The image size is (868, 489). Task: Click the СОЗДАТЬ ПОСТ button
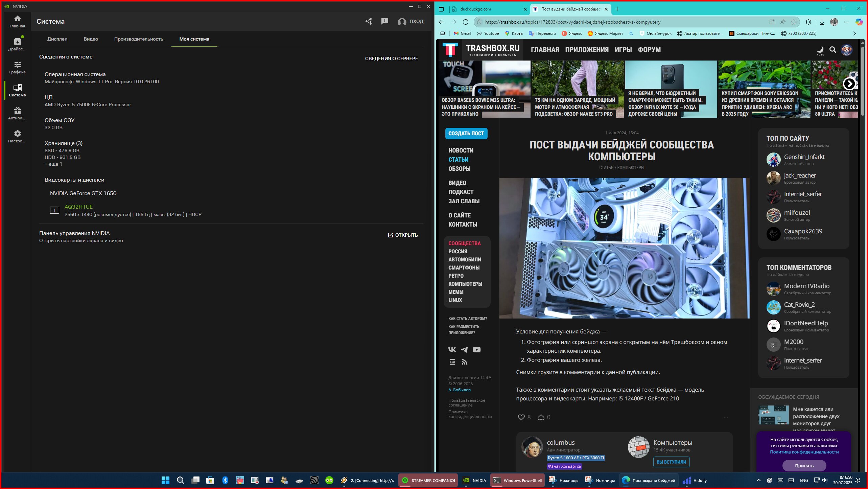[x=466, y=134]
